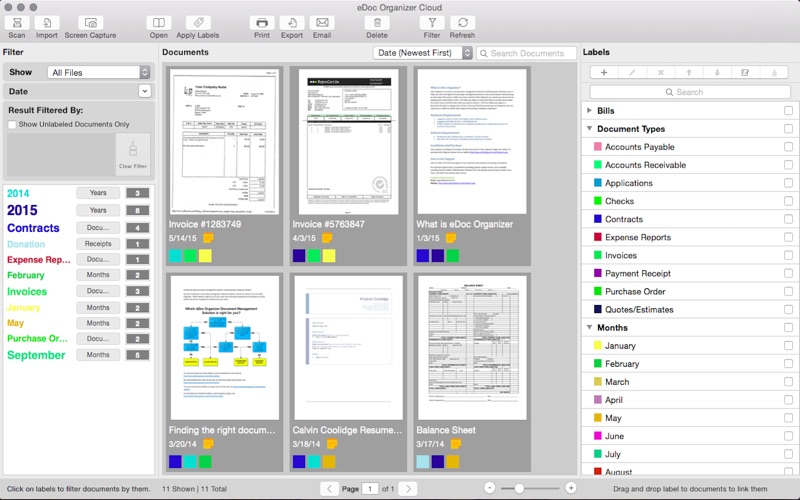The image size is (800, 500).
Task: Click the move label up arrow
Action: point(689,72)
